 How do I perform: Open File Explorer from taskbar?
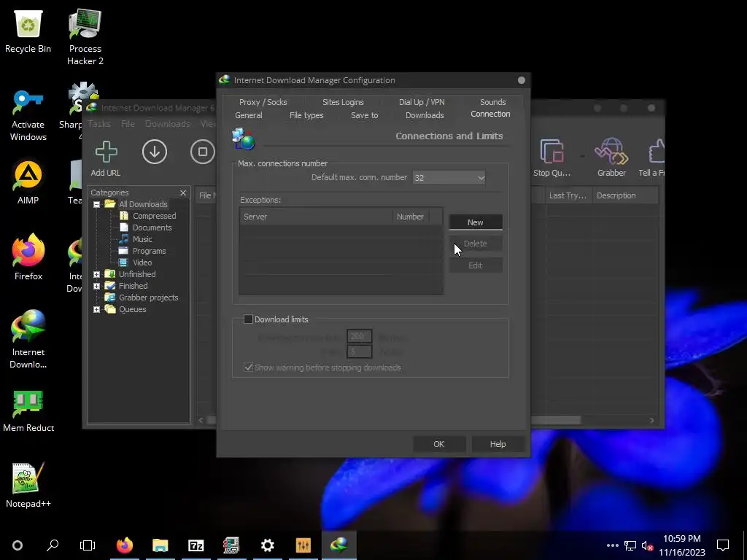pos(160,545)
